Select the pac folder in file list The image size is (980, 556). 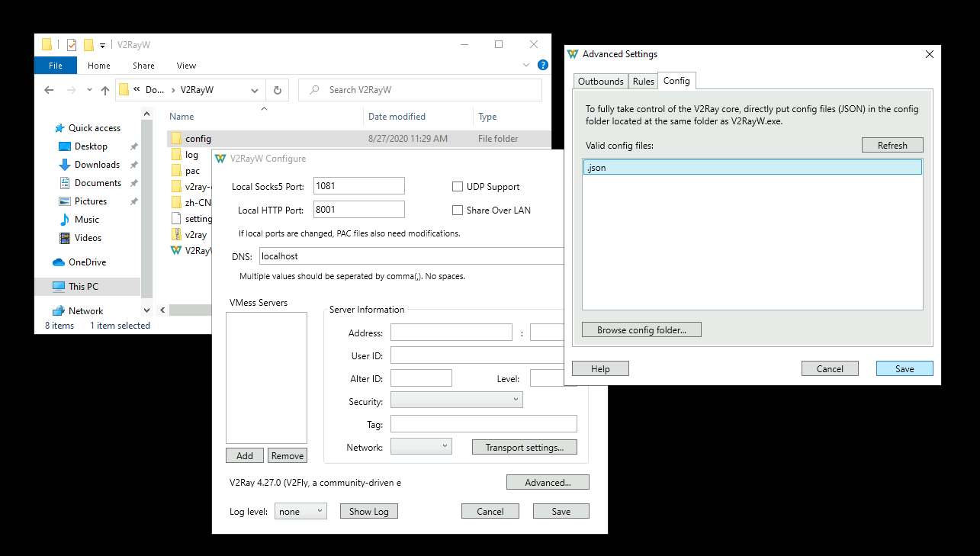tap(185, 171)
